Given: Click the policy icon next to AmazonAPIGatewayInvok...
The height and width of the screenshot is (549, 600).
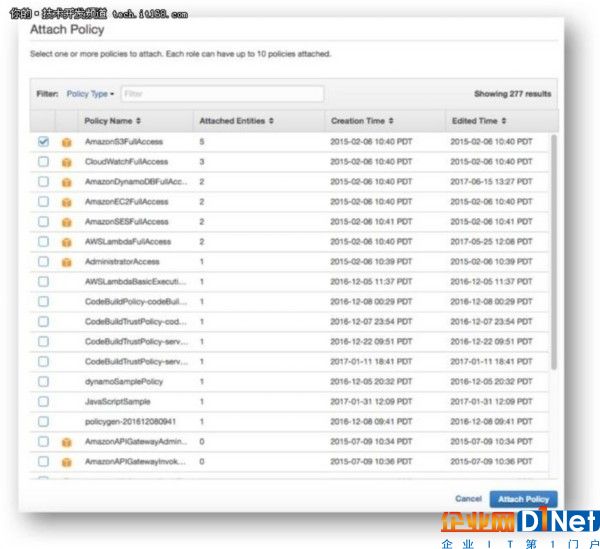Looking at the screenshot, I should (x=67, y=462).
